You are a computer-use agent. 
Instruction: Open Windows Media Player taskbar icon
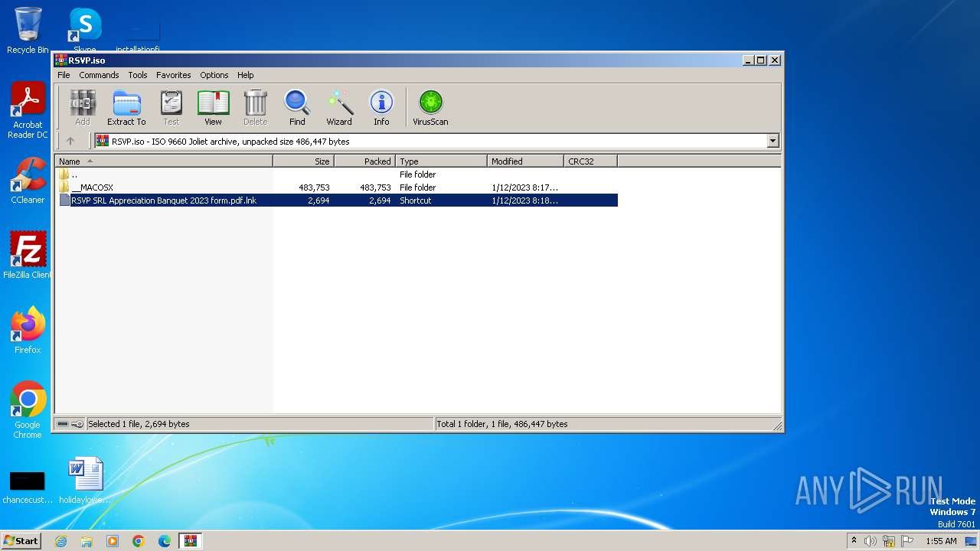click(x=113, y=541)
